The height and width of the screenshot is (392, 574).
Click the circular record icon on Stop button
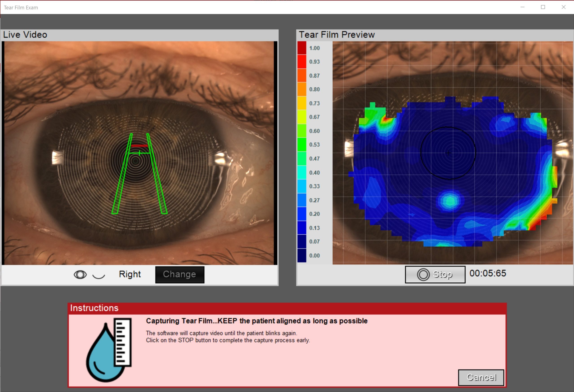[423, 275]
